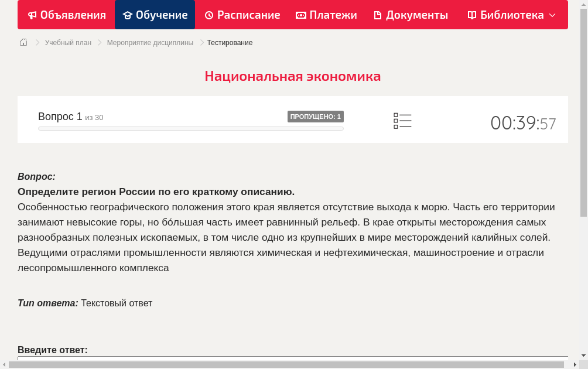This screenshot has height=369, width=588.
Task: Open the Учебный план breadcrumb link
Action: click(67, 42)
